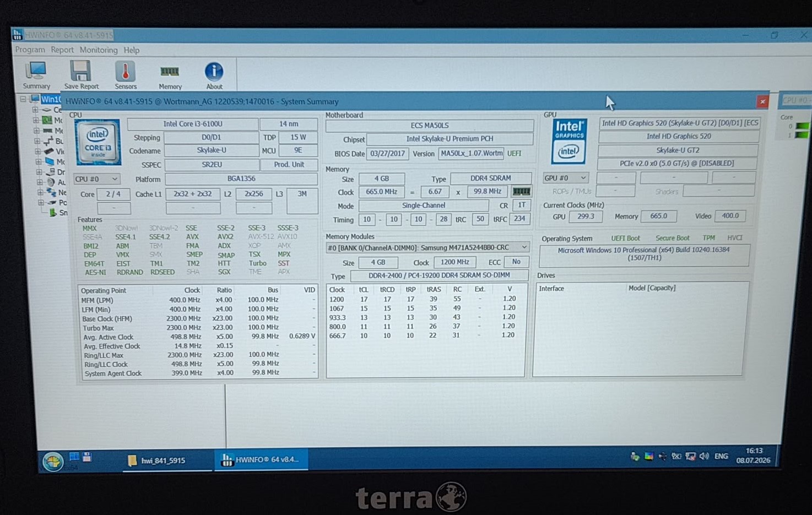The image size is (812, 515).
Task: Click the RAM stick icon in the tree
Action: (x=47, y=131)
